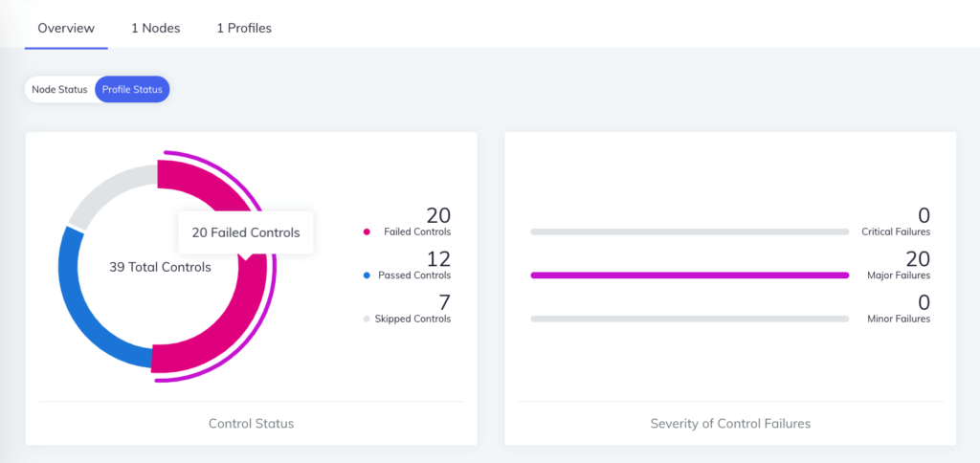980x463 pixels.
Task: Click the blue Passed Controls legend dot
Action: pos(367,276)
